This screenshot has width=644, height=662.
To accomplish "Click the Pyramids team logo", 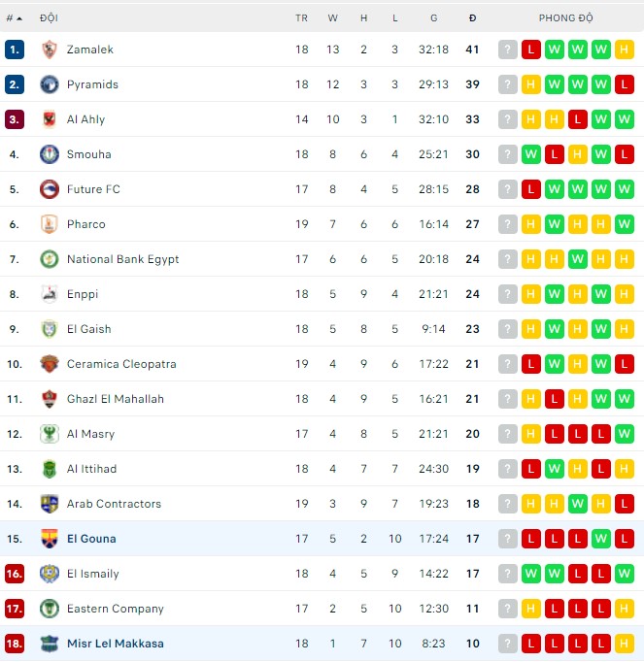I will click(50, 84).
